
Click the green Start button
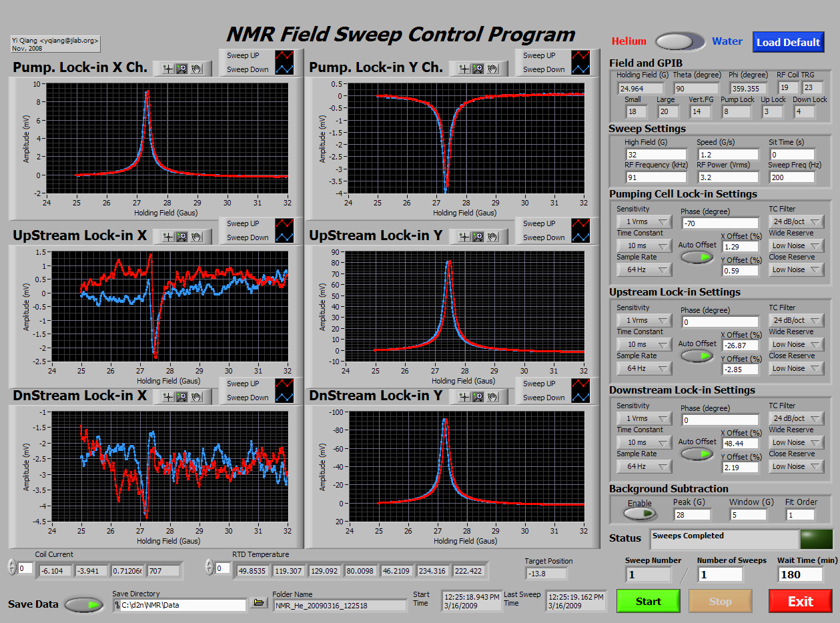(x=649, y=601)
